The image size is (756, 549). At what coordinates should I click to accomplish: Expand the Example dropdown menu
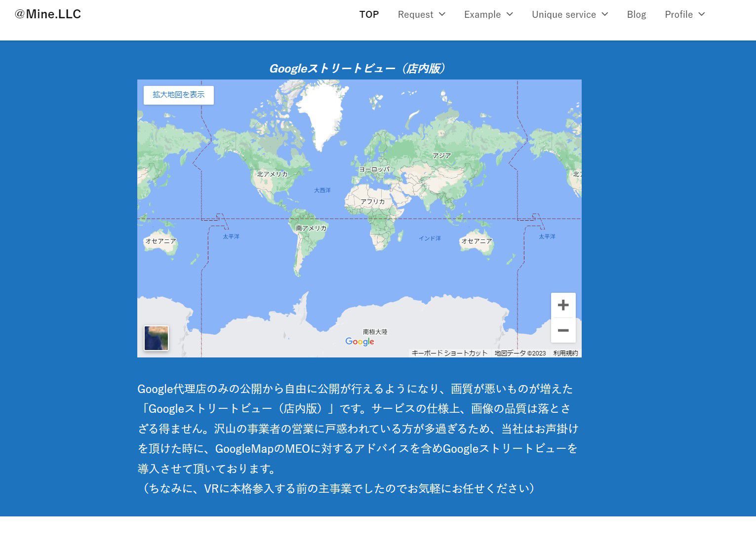coord(488,14)
